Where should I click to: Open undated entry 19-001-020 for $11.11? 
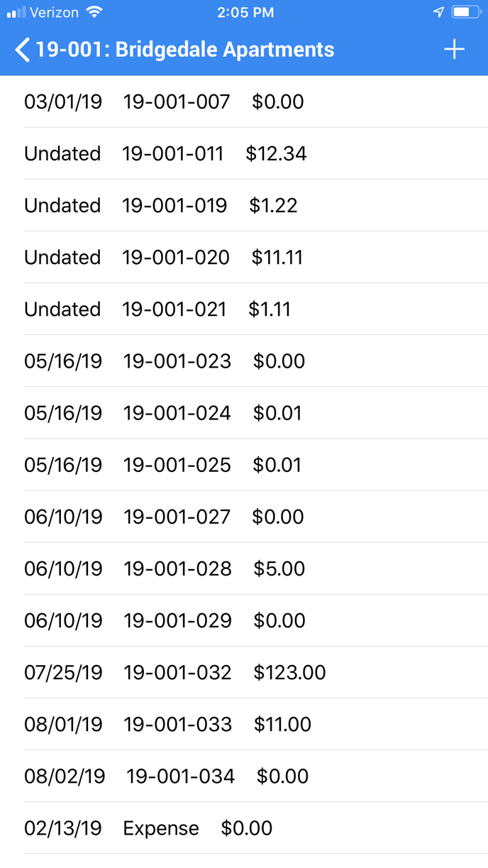(244, 257)
